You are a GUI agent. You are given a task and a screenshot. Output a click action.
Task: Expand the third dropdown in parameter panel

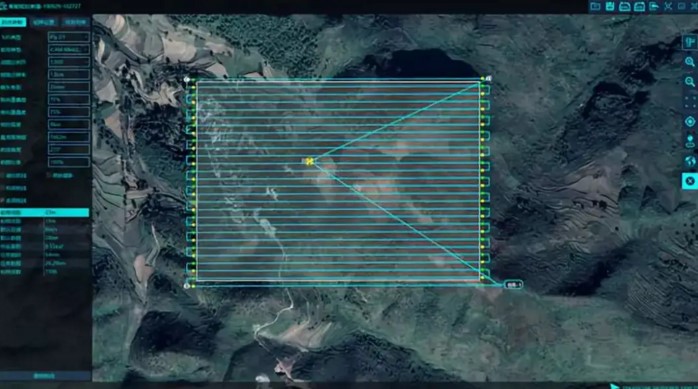[x=69, y=62]
